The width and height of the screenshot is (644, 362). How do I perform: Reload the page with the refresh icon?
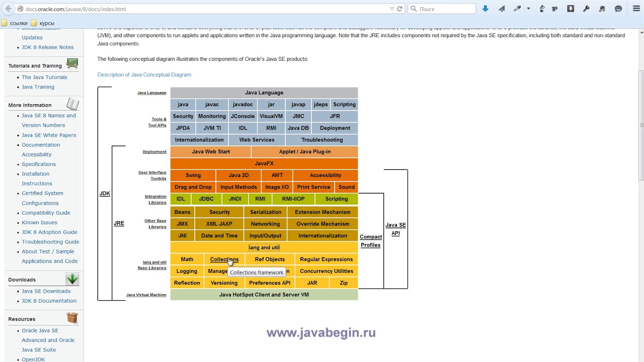coord(399,9)
